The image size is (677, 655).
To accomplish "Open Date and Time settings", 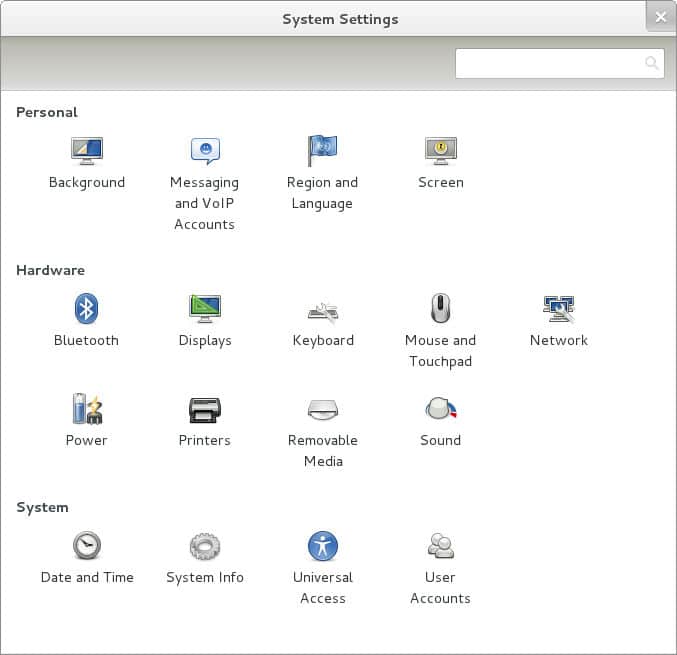I will [87, 546].
